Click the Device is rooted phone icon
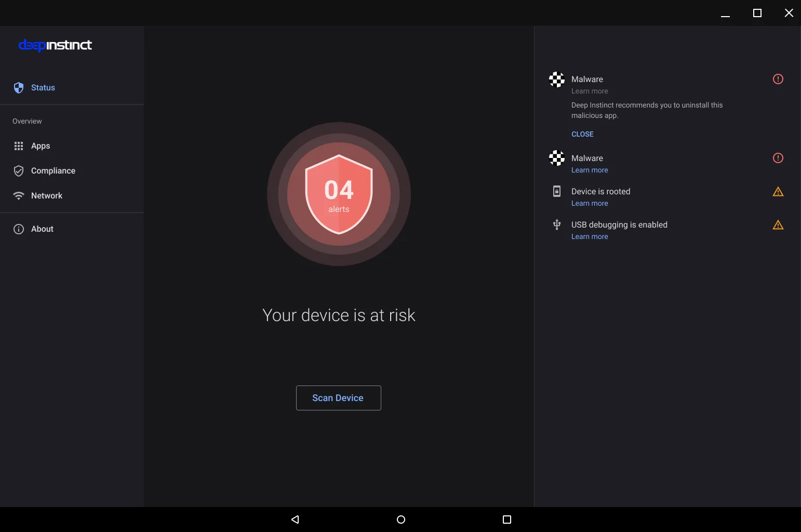This screenshot has width=801, height=532. pyautogui.click(x=557, y=191)
